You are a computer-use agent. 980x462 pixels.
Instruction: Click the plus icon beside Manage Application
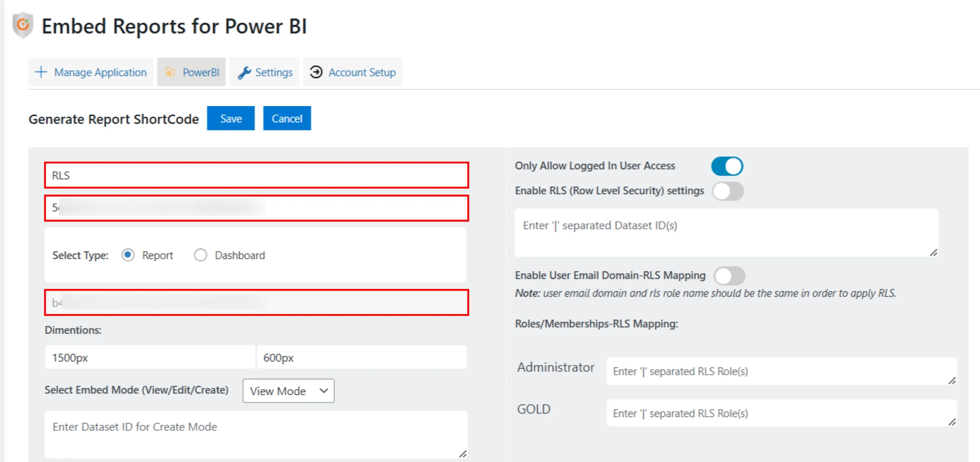pyautogui.click(x=41, y=72)
